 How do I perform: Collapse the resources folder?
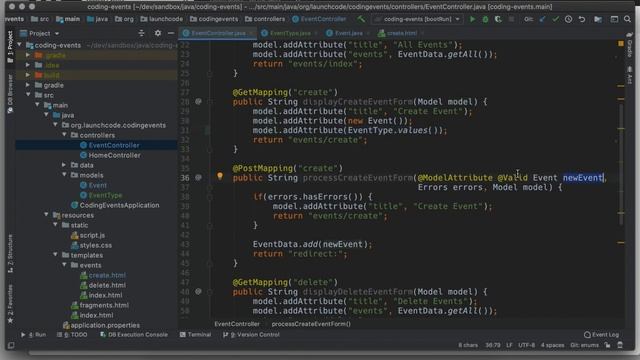pyautogui.click(x=46, y=215)
